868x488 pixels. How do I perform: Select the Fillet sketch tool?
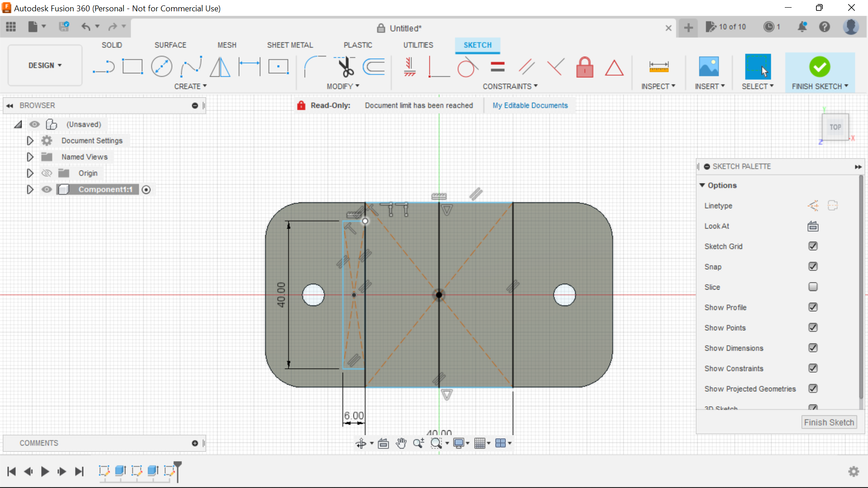click(x=311, y=67)
